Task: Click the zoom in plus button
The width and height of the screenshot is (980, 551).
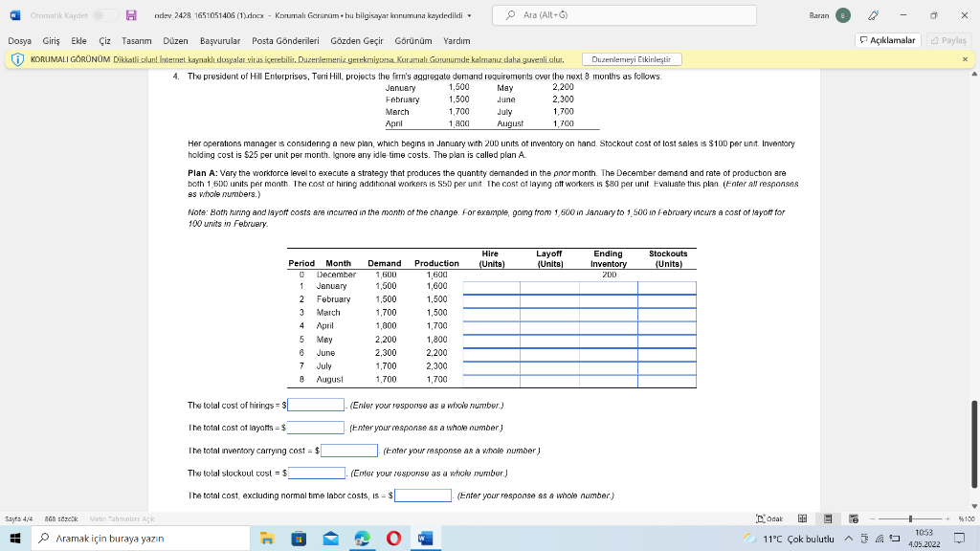Action: point(947,518)
